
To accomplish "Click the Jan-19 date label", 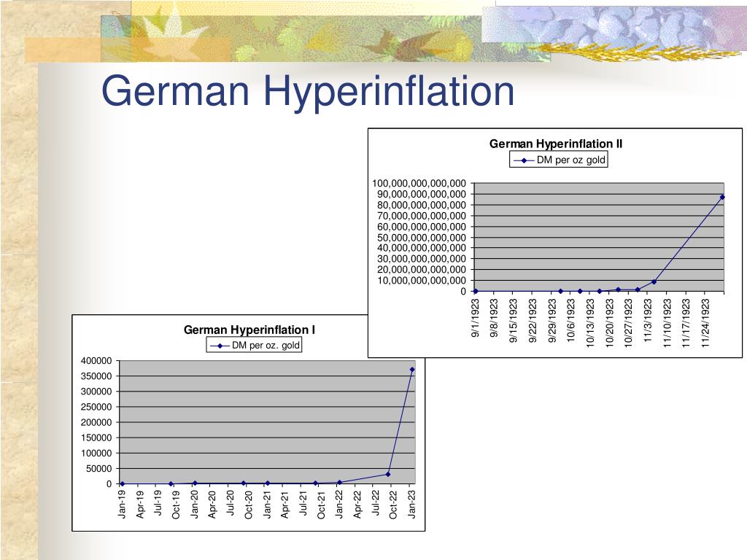I will (x=122, y=505).
